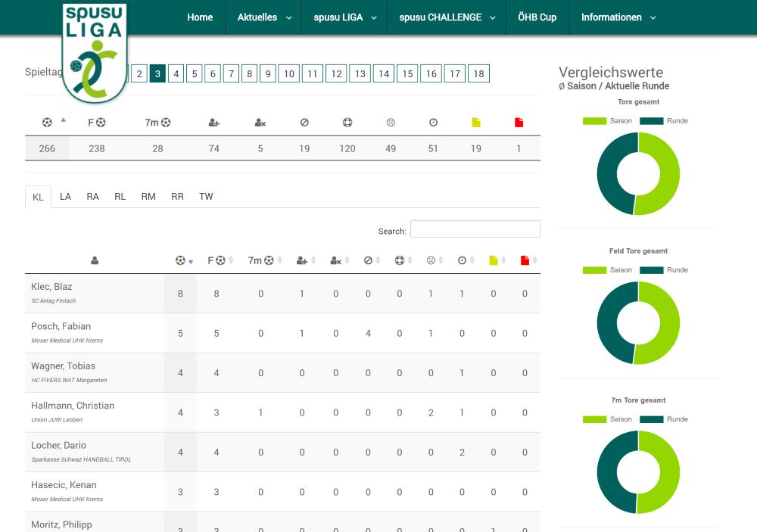Sort by the 7m goals icon column
The width and height of the screenshot is (757, 532).
(x=260, y=260)
